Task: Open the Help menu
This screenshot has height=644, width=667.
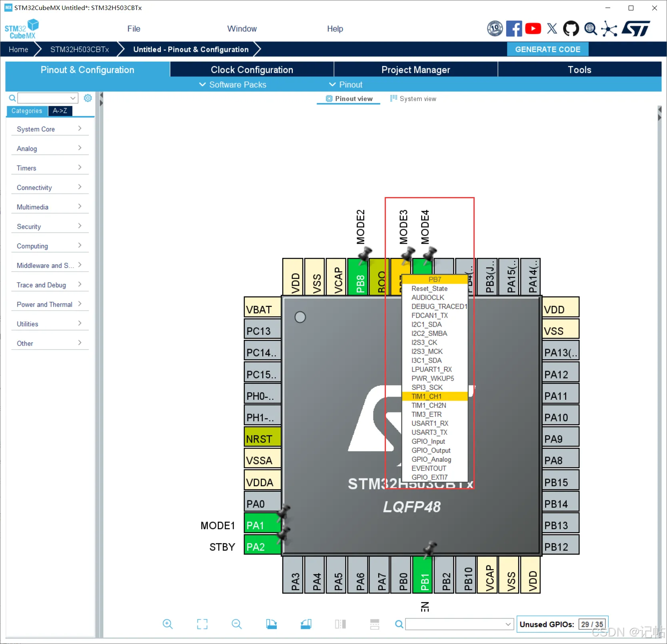Action: coord(335,29)
